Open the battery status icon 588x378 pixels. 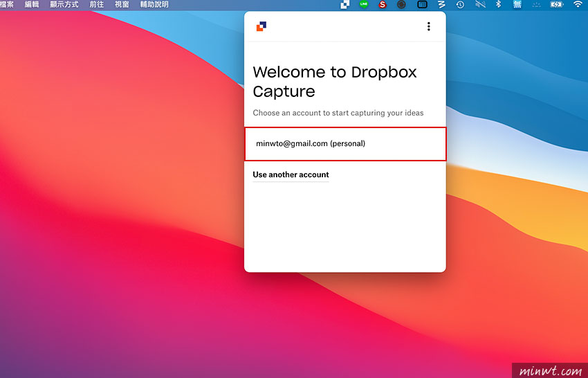[x=556, y=5]
